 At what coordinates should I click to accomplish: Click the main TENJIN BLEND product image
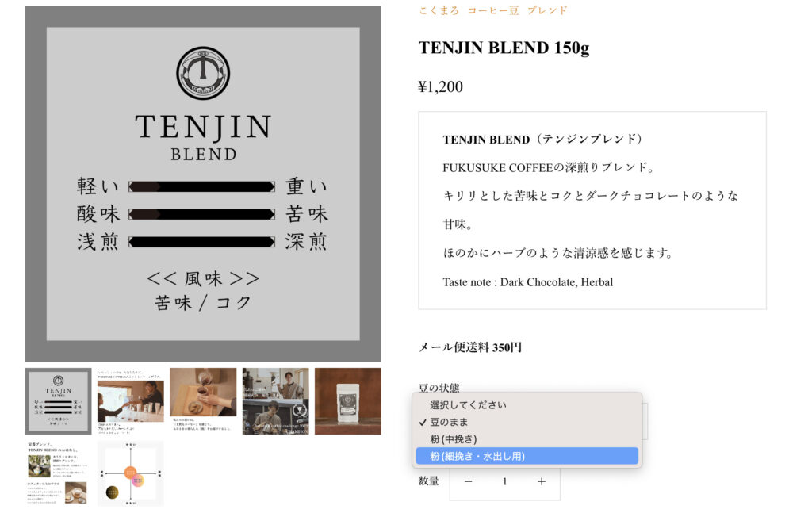[203, 184]
